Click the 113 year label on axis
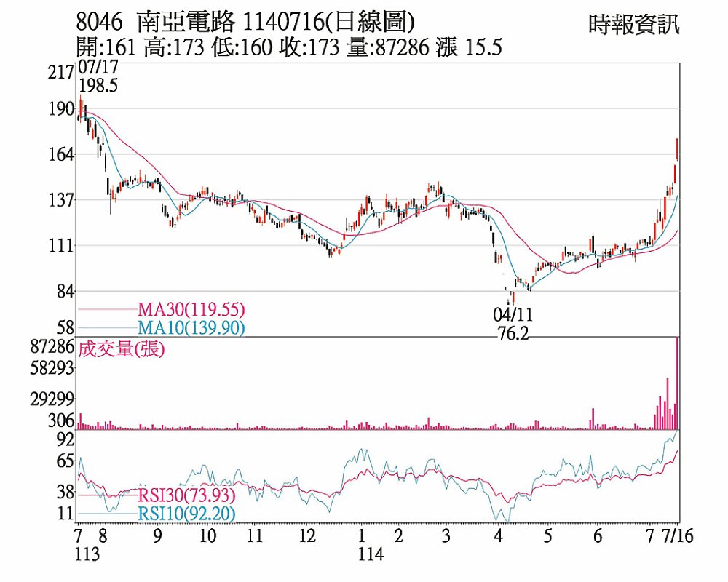The image size is (728, 582). (x=87, y=554)
